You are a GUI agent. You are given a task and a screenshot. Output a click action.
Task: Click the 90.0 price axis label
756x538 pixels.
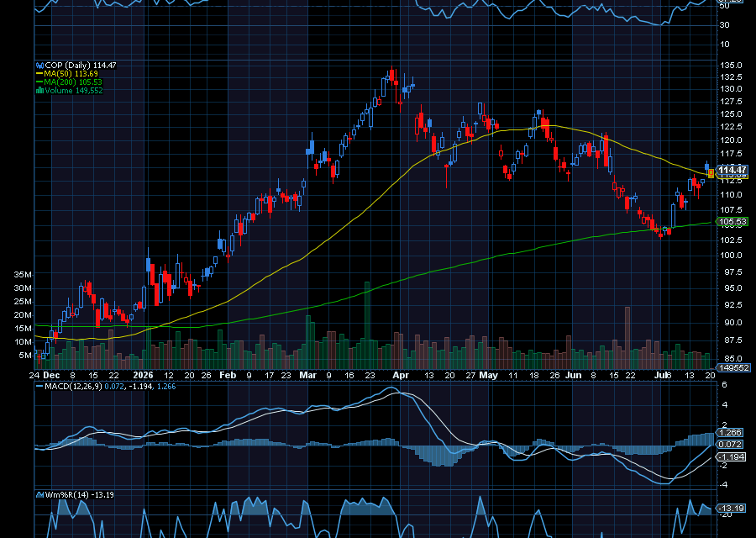tap(732, 322)
